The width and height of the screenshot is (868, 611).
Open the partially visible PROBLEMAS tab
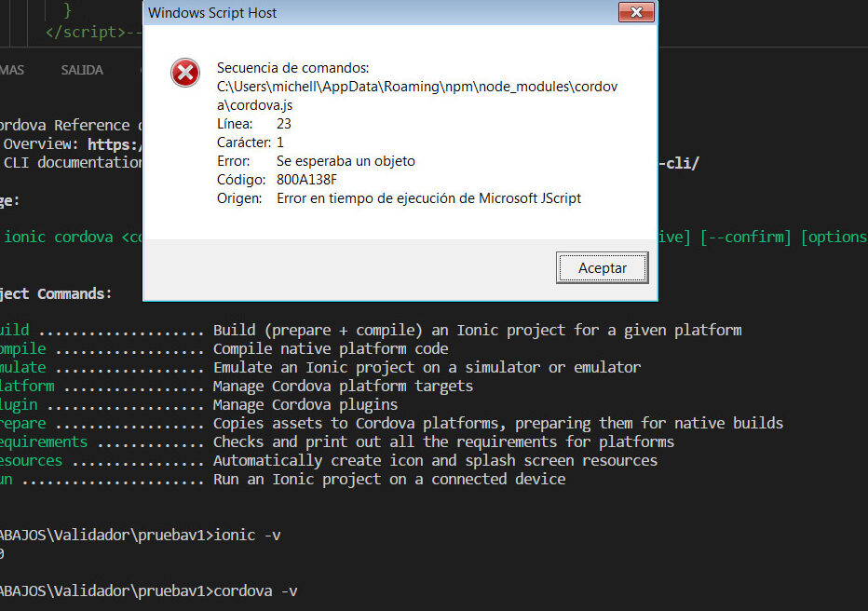11,70
